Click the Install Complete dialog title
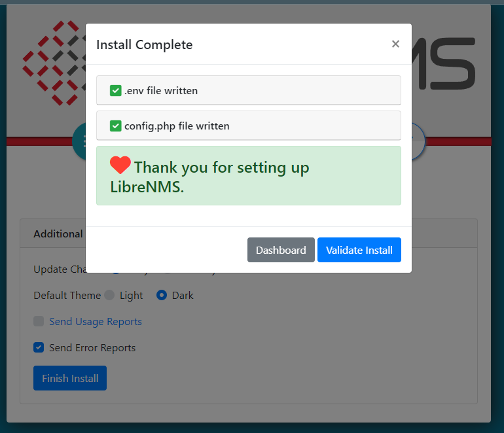The width and height of the screenshot is (504, 433). coord(145,44)
